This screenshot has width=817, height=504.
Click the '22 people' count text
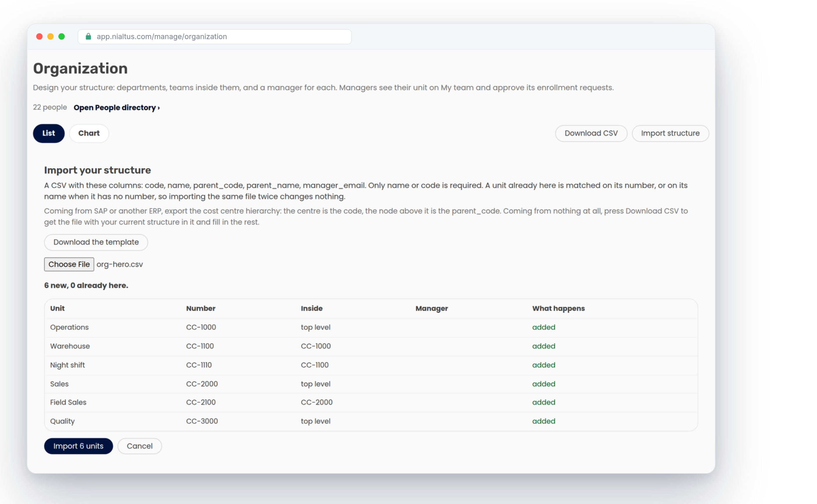tap(50, 107)
